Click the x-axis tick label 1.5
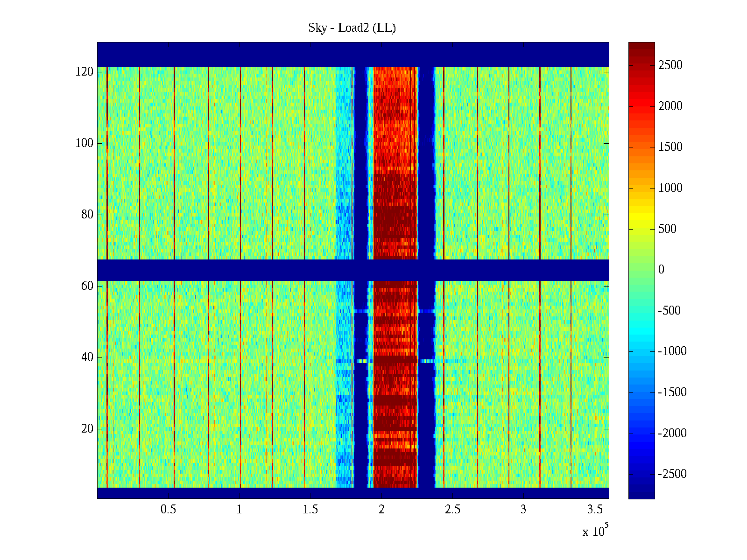 [x=310, y=510]
